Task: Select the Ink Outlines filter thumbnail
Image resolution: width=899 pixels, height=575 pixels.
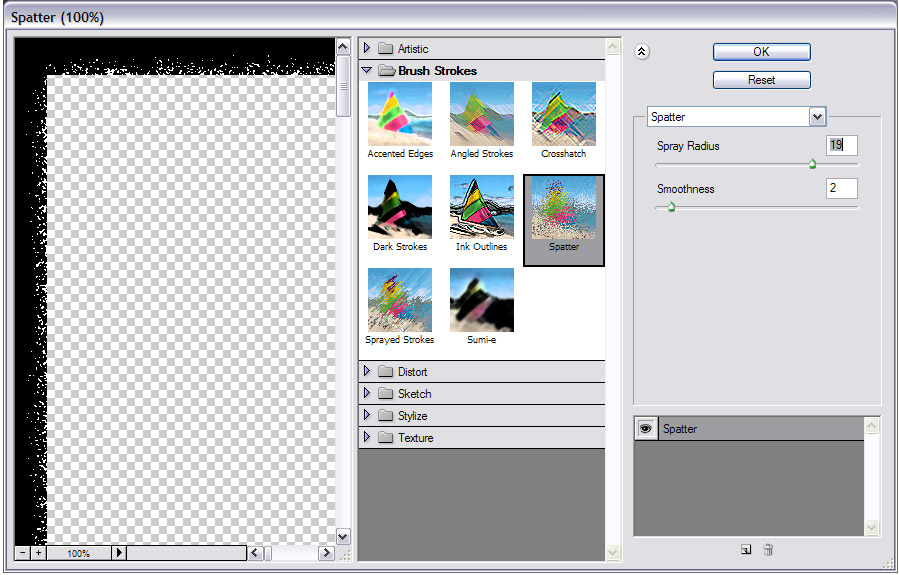Action: [482, 207]
